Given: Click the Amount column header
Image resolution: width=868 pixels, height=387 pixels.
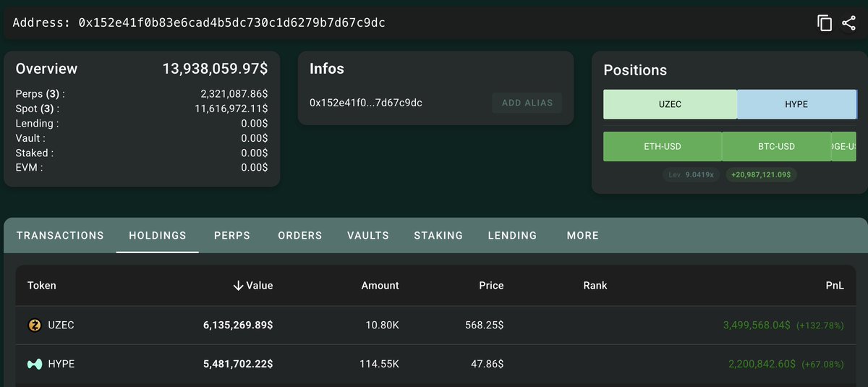Looking at the screenshot, I should coord(380,286).
